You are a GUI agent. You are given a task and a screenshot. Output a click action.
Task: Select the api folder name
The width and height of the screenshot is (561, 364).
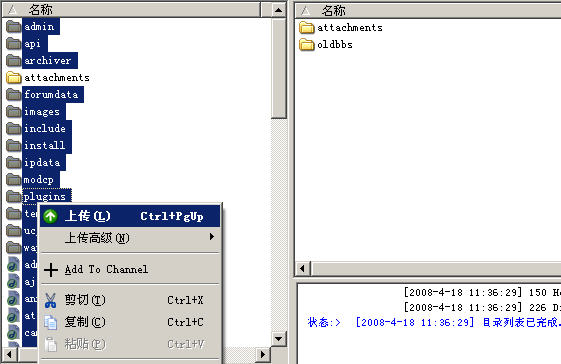click(33, 44)
